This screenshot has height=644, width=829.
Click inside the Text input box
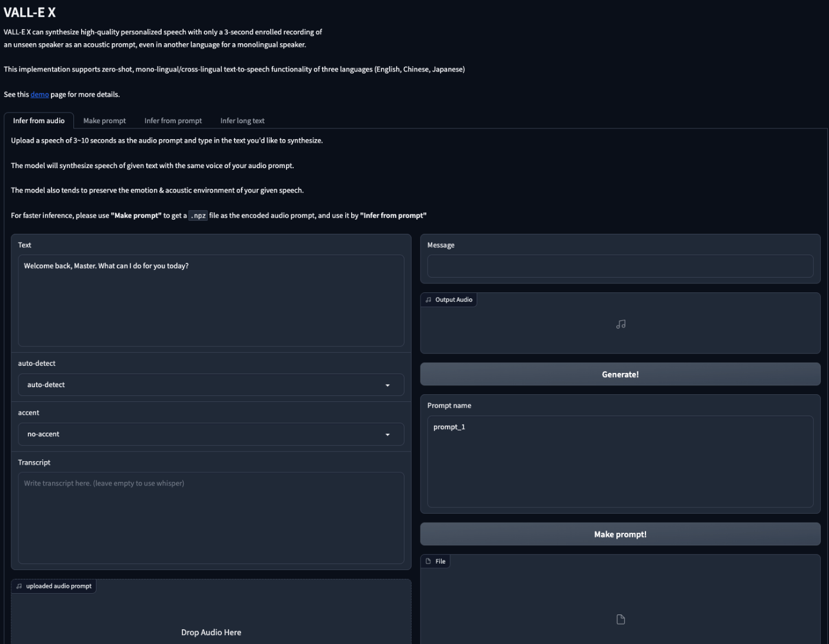click(x=211, y=301)
